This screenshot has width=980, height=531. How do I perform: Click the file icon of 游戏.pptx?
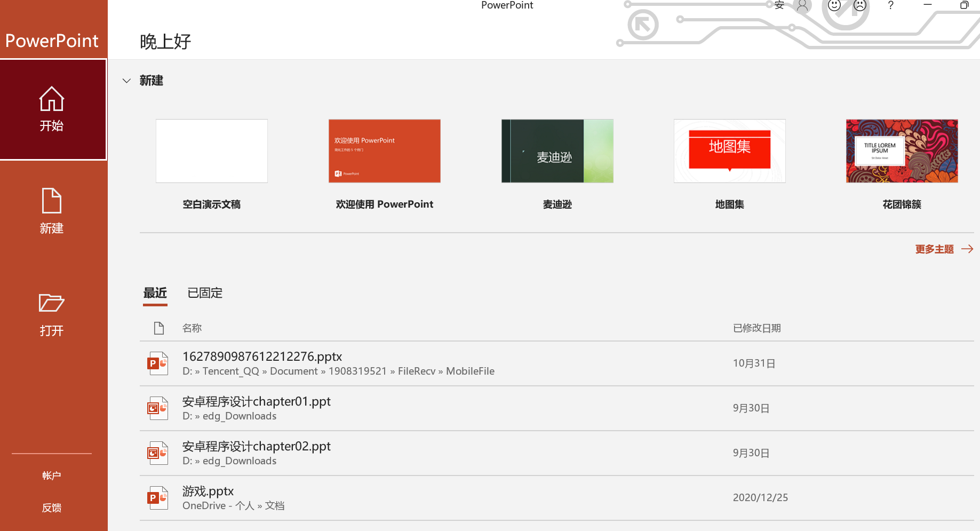point(158,497)
